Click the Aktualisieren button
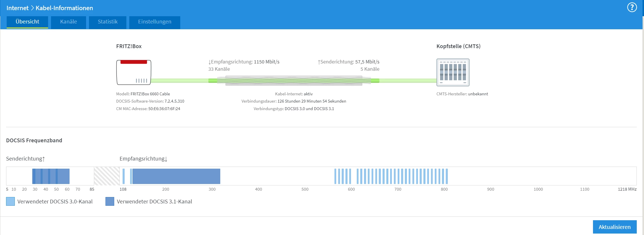The height and width of the screenshot is (235, 644). point(615,227)
